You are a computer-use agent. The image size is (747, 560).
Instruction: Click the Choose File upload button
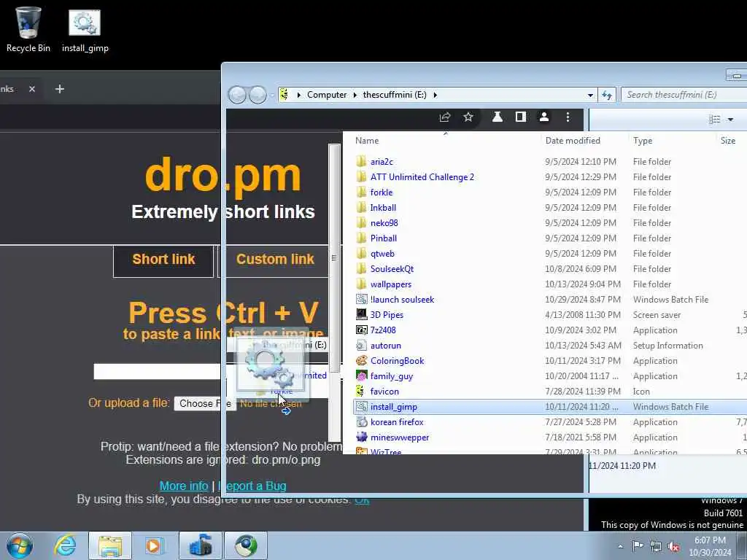point(205,403)
